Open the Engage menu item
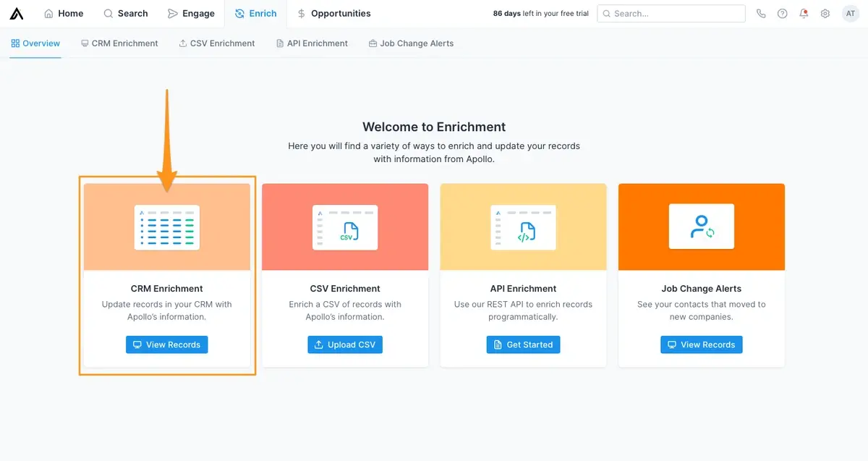Viewport: 868px width, 461px height. coord(191,14)
